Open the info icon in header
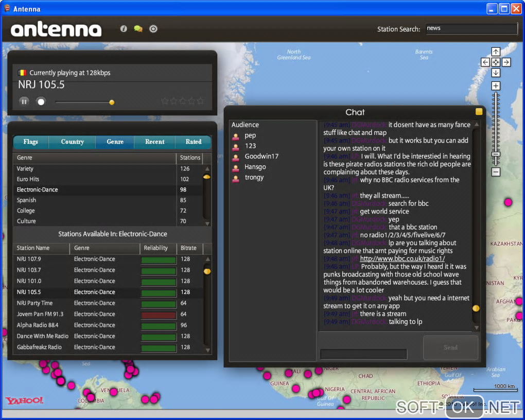The height and width of the screenshot is (420, 525). tap(124, 29)
